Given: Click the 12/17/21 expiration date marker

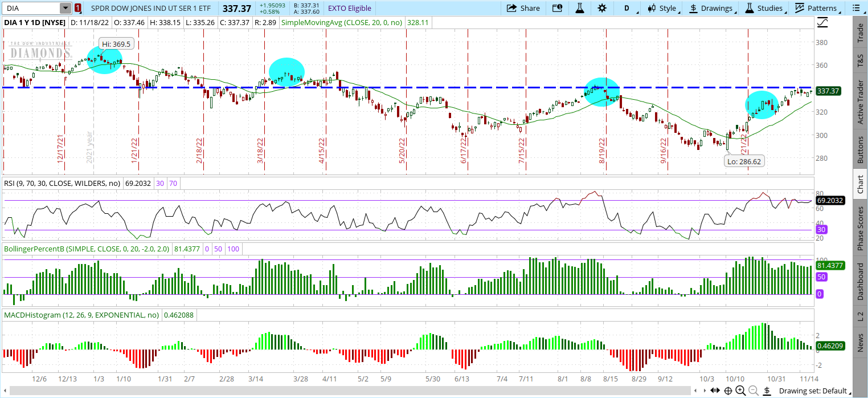Looking at the screenshot, I should click(x=60, y=149).
